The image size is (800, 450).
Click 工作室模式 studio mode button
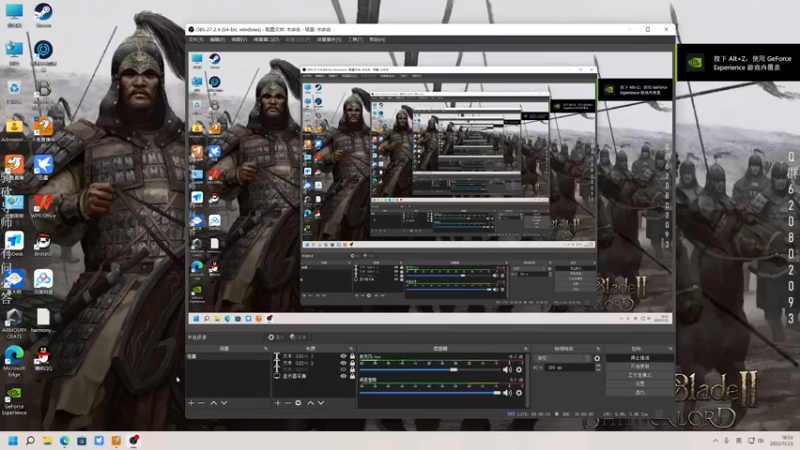point(640,375)
